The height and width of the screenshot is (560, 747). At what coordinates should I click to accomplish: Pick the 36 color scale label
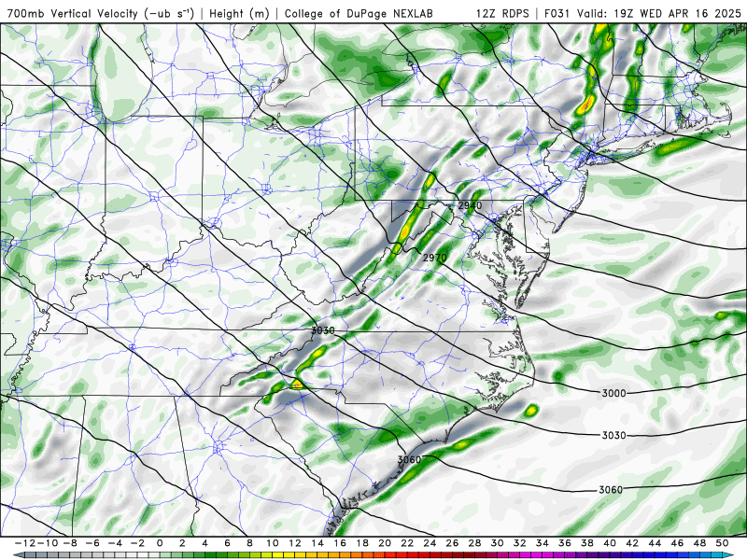click(565, 543)
